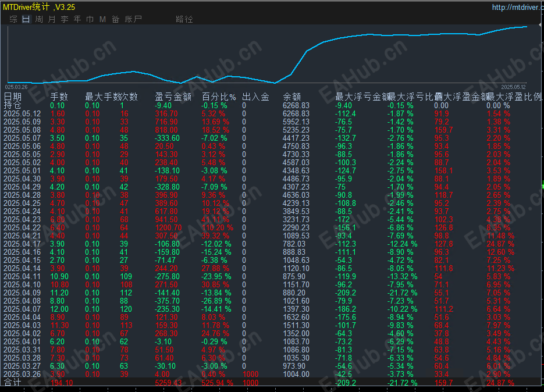Visit the http://mtdriver link
Image resolution: width=544 pixels, height=392 pixels.
[517, 8]
